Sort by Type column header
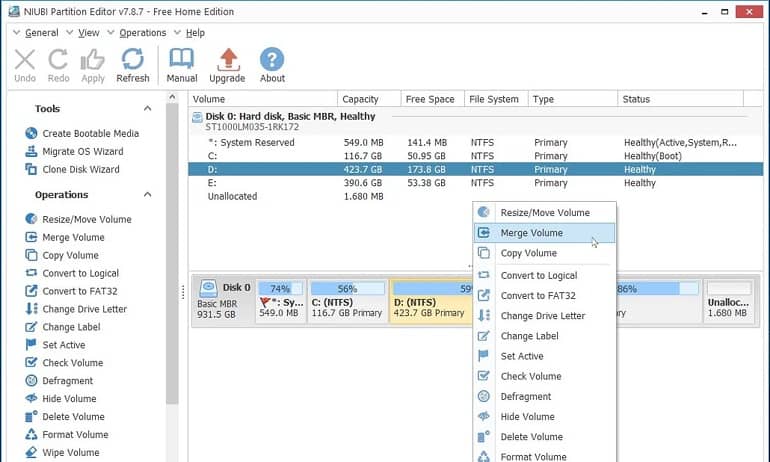This screenshot has width=770, height=462. (573, 99)
